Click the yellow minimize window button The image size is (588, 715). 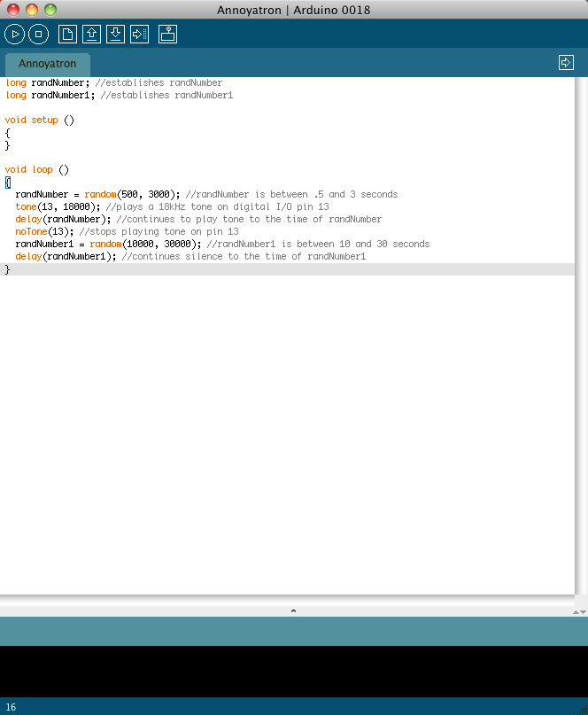[x=32, y=10]
